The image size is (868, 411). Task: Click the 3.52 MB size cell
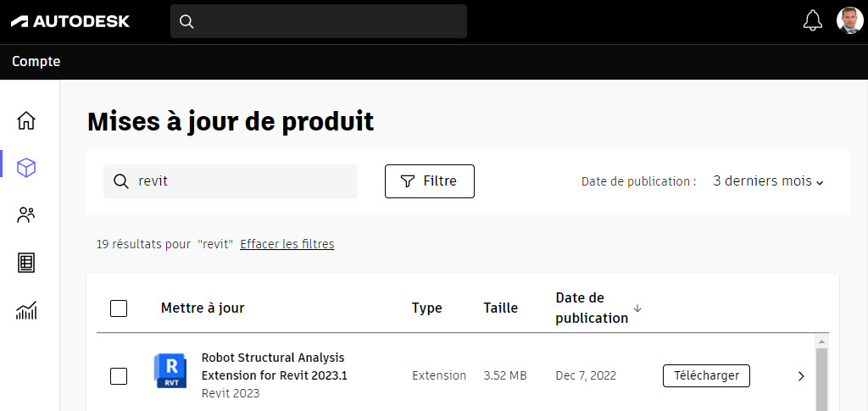(505, 375)
